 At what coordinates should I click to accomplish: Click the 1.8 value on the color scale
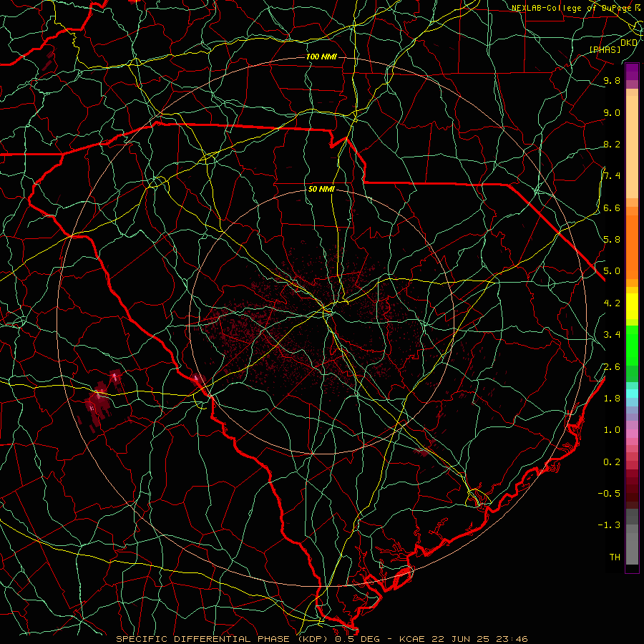click(x=612, y=399)
